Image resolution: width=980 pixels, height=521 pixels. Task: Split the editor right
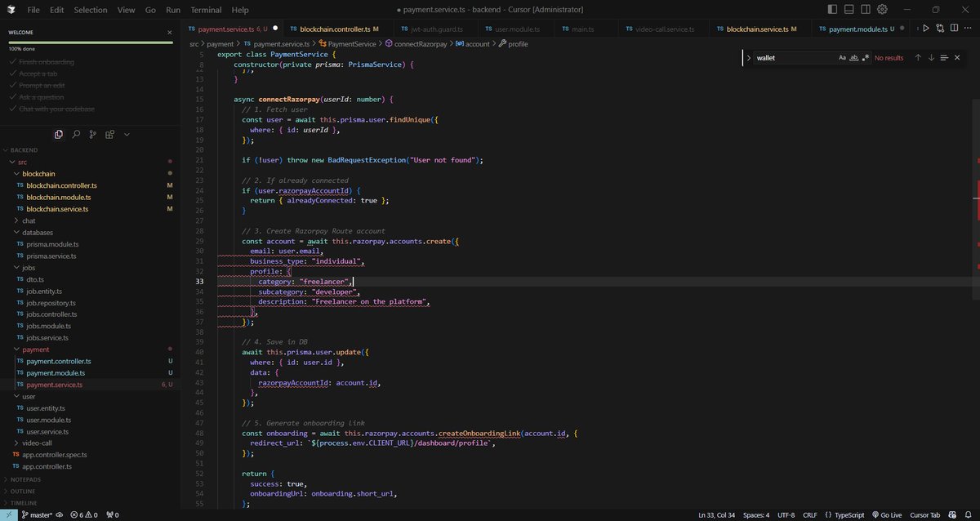tap(954, 29)
